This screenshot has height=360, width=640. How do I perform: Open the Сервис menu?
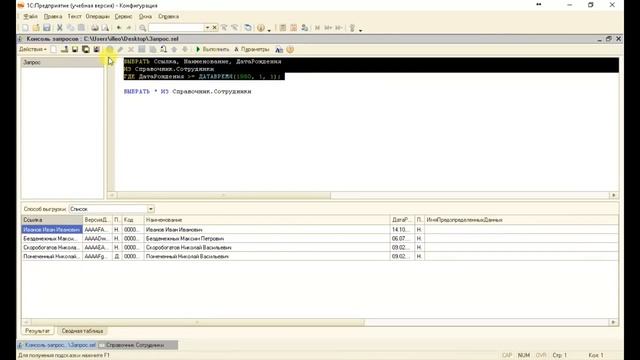(x=123, y=16)
